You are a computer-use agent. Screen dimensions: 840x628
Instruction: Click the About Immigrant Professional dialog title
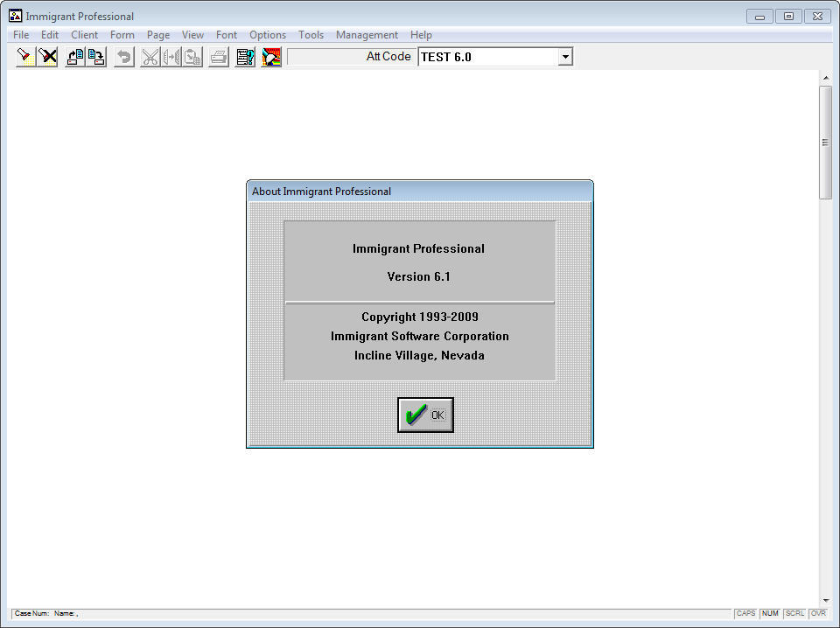pyautogui.click(x=321, y=192)
